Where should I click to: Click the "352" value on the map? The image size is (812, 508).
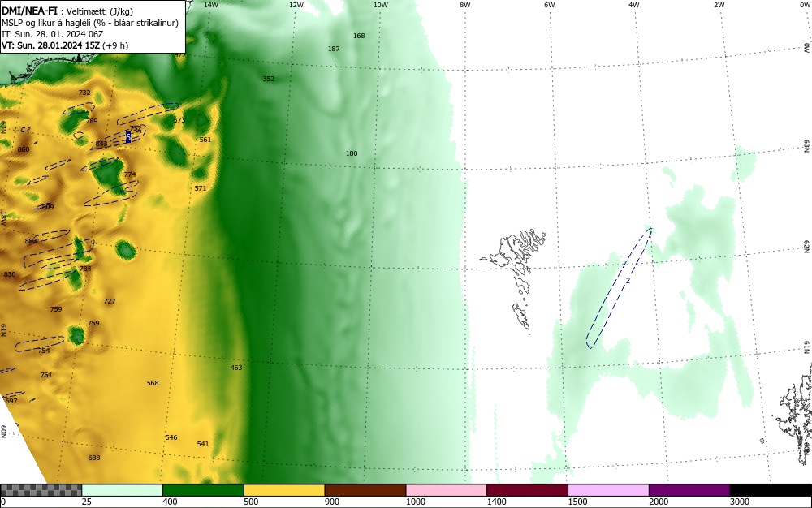pos(268,79)
